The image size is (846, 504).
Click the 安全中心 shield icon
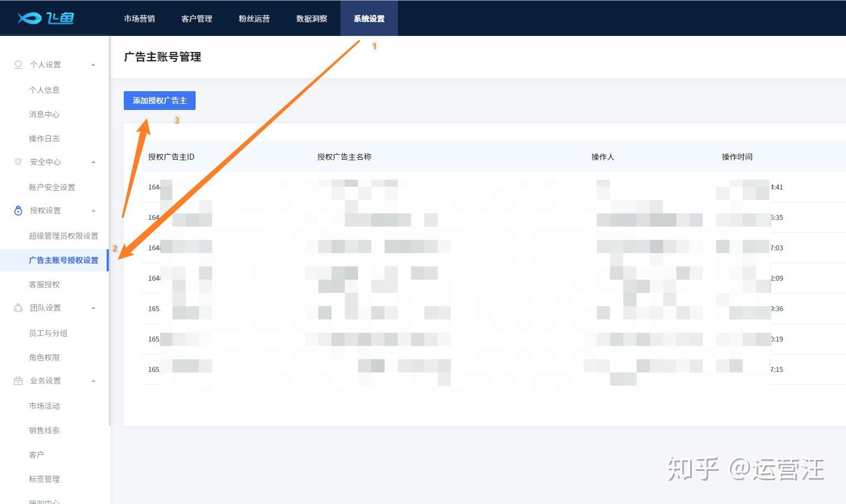[18, 162]
